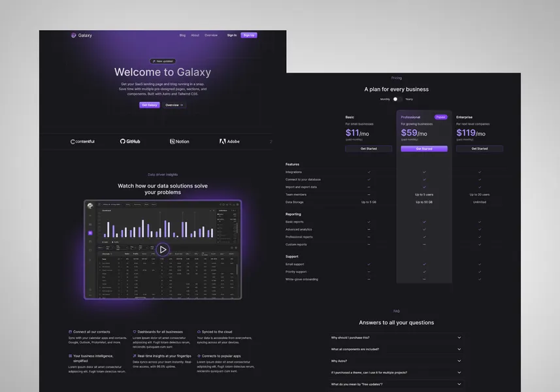Click the dashboards icon for 'Dashboards for all businesses'
Viewport: 560px width, 392px height.
click(133, 331)
